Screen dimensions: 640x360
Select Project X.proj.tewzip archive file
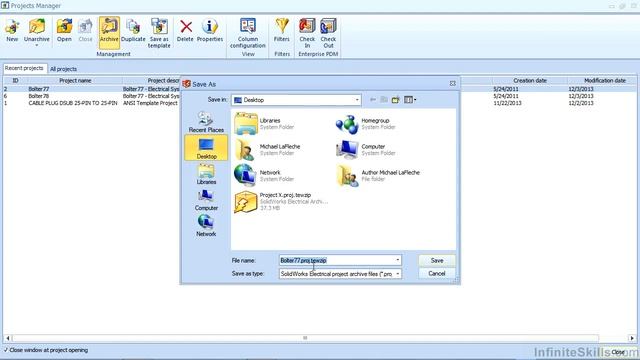[x=281, y=202]
